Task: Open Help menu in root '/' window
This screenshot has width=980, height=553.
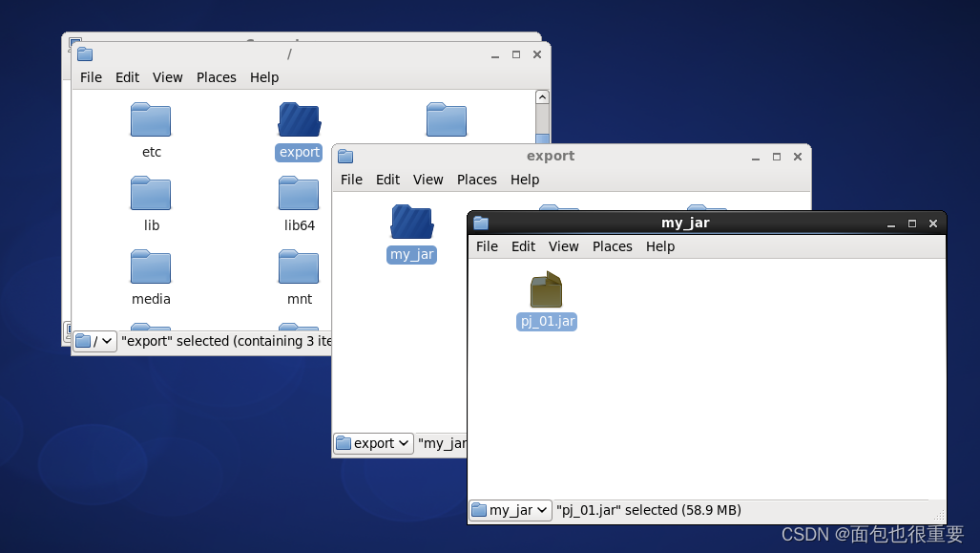Action: pyautogui.click(x=264, y=77)
